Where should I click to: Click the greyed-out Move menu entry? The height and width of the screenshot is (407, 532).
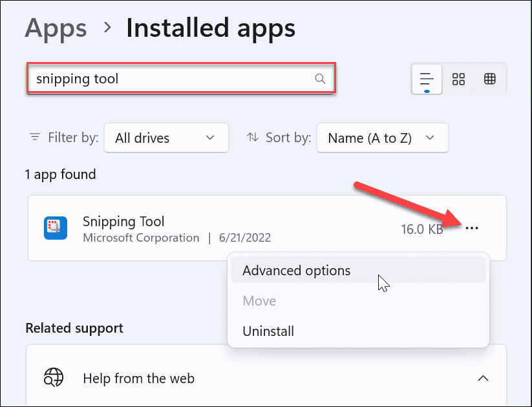point(259,301)
